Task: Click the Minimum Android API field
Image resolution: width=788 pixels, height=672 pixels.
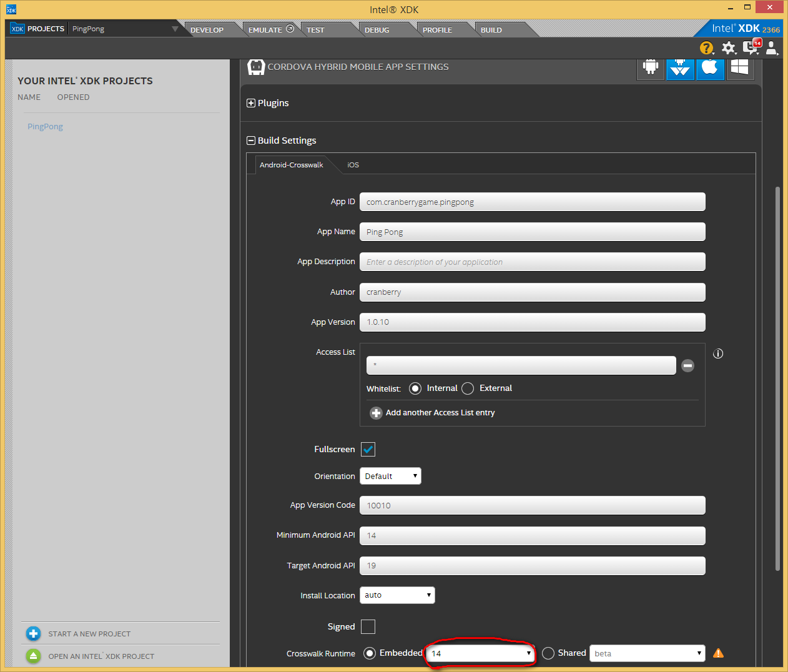Action: [x=533, y=536]
